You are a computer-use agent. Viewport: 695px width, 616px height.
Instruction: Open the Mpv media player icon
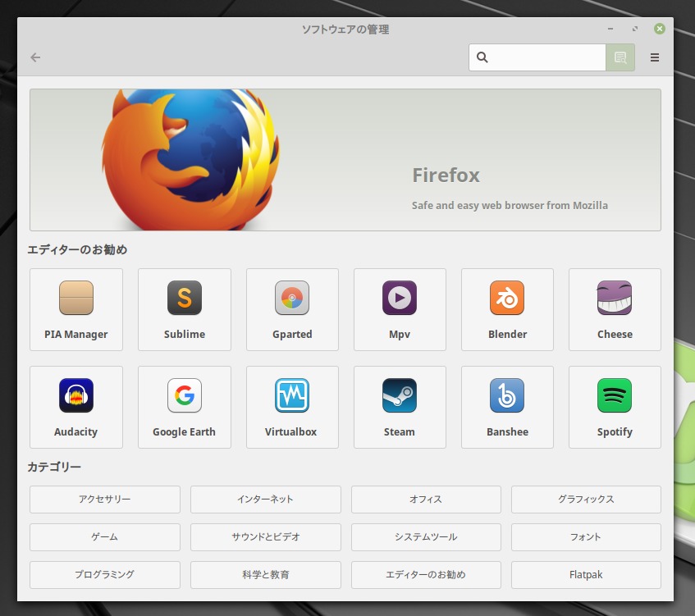coord(400,298)
